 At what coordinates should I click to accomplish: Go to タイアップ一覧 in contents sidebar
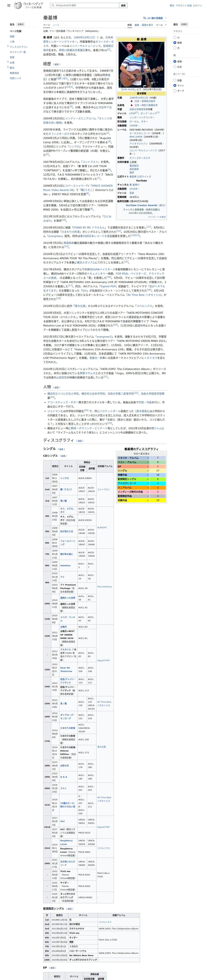pyautogui.click(x=18, y=52)
